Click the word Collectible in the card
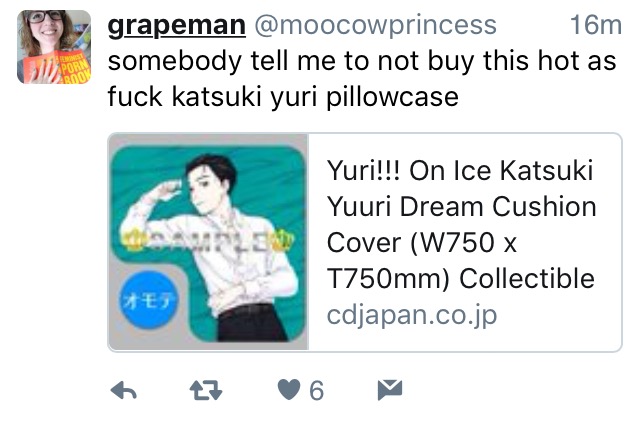Viewport: 640px width, 421px height. [x=527, y=278]
